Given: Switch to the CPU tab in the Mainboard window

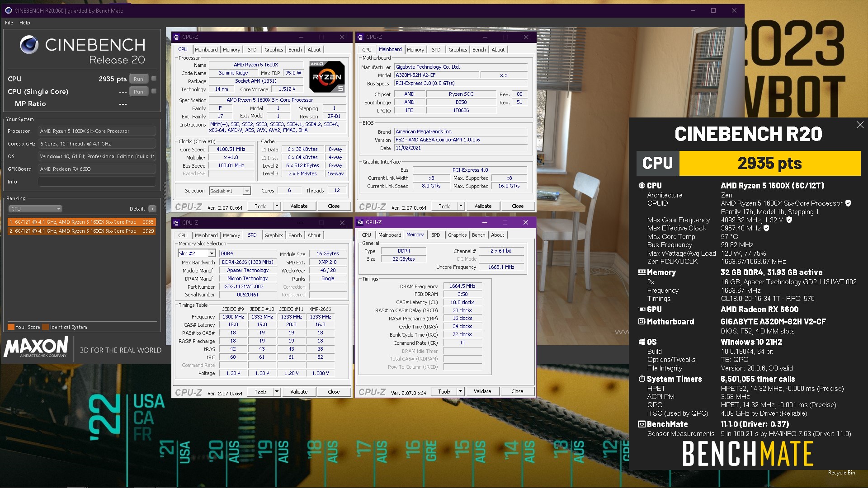Looking at the screenshot, I should pyautogui.click(x=367, y=50).
